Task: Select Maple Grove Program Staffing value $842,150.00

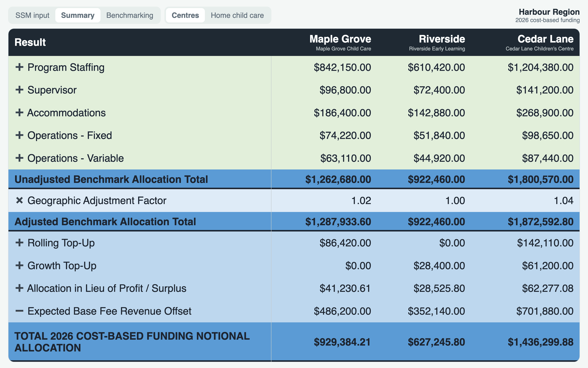Action: 342,67
